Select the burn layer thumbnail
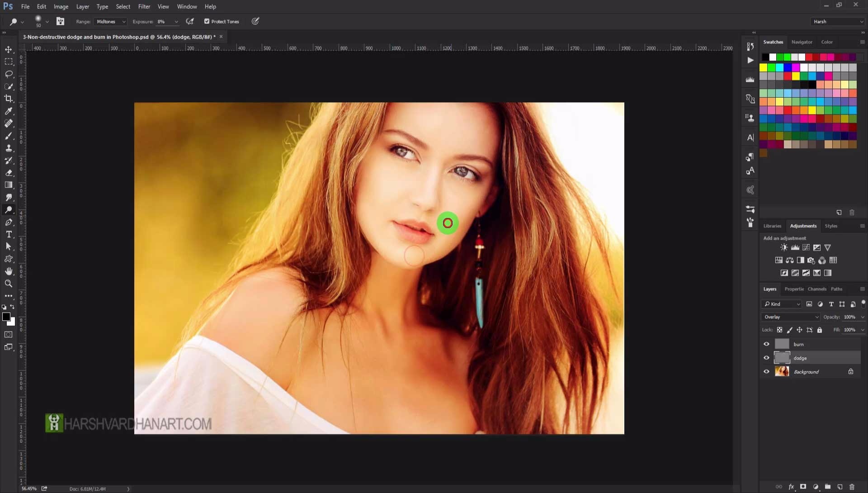This screenshot has height=493, width=868. (782, 344)
